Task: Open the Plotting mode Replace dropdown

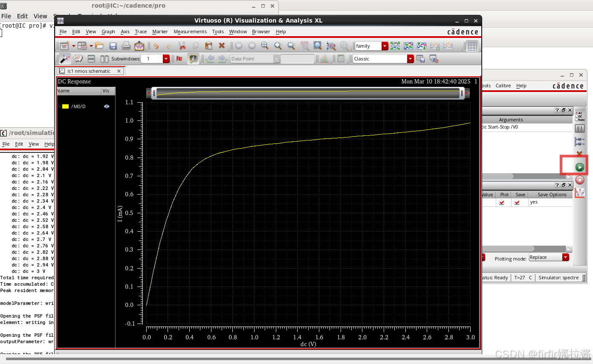Action: (x=566, y=257)
